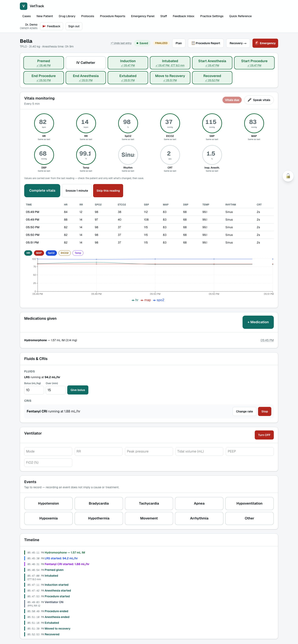Toggle the HR chart series pill
298x644 pixels.
pos(28,253)
